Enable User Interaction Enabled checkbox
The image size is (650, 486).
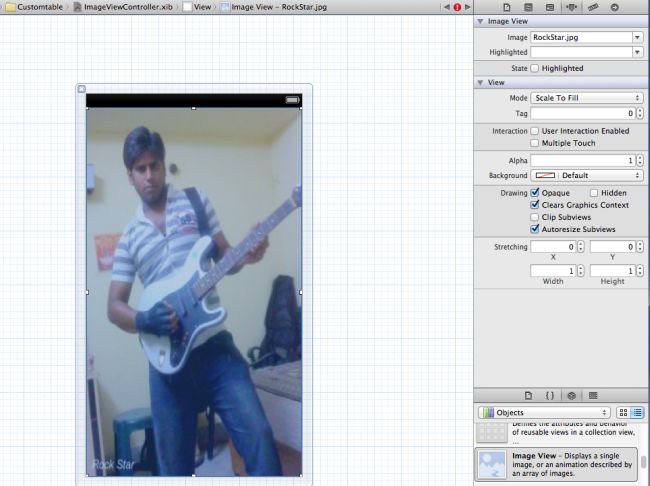tap(535, 131)
